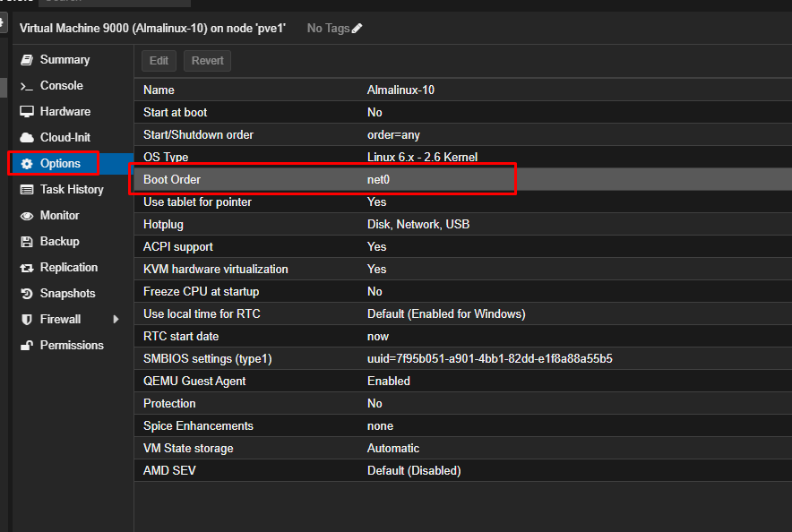
Task: Select the Hotplug row
Action: (x=462, y=224)
